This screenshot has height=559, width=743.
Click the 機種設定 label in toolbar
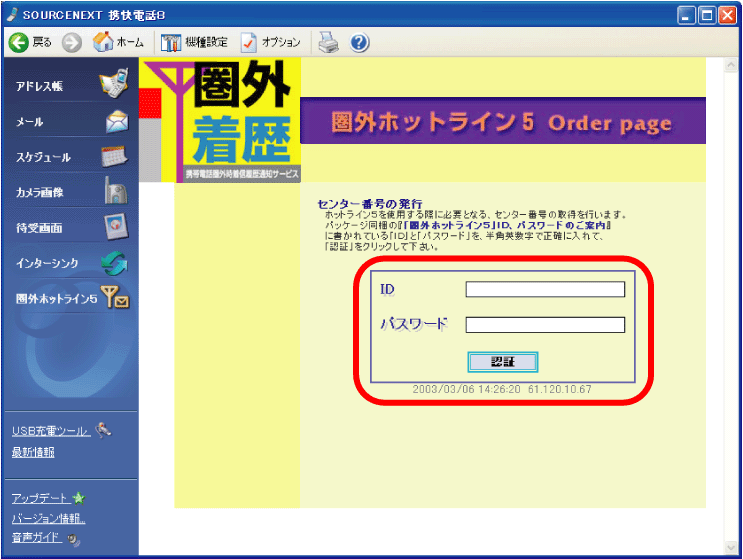point(207,42)
